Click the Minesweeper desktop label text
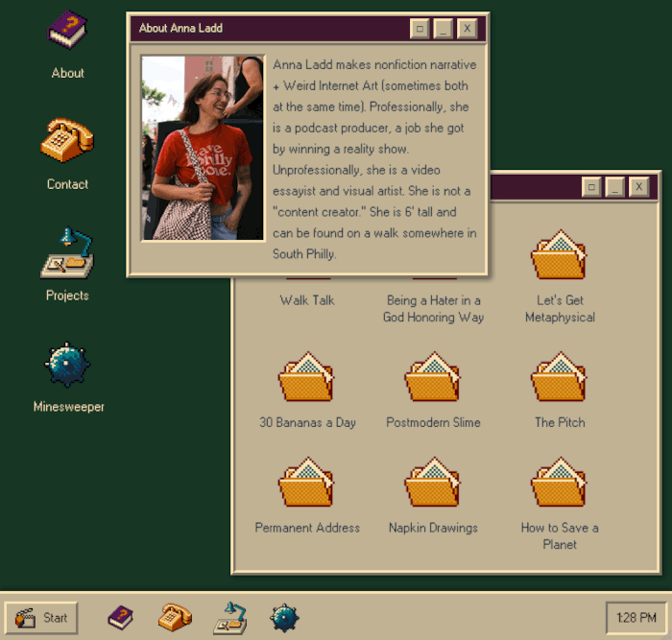 pyautogui.click(x=68, y=407)
